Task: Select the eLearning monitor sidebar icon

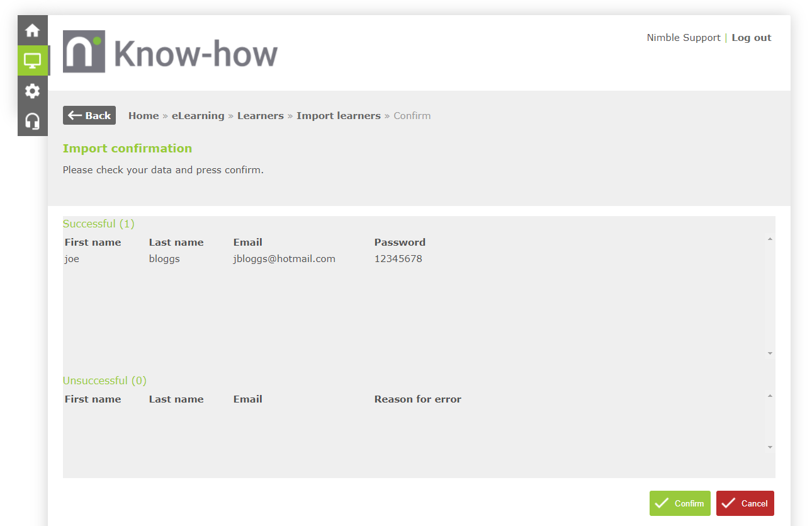Action: point(33,60)
